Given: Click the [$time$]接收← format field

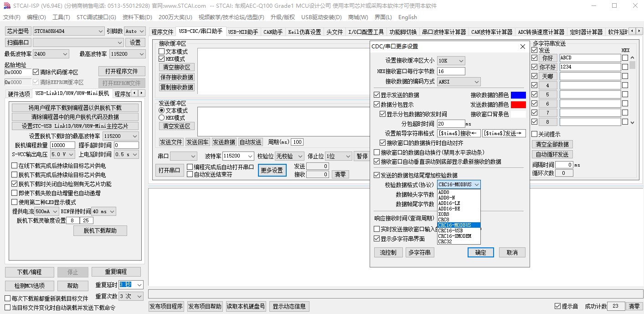Looking at the screenshot, I should click(x=459, y=133).
